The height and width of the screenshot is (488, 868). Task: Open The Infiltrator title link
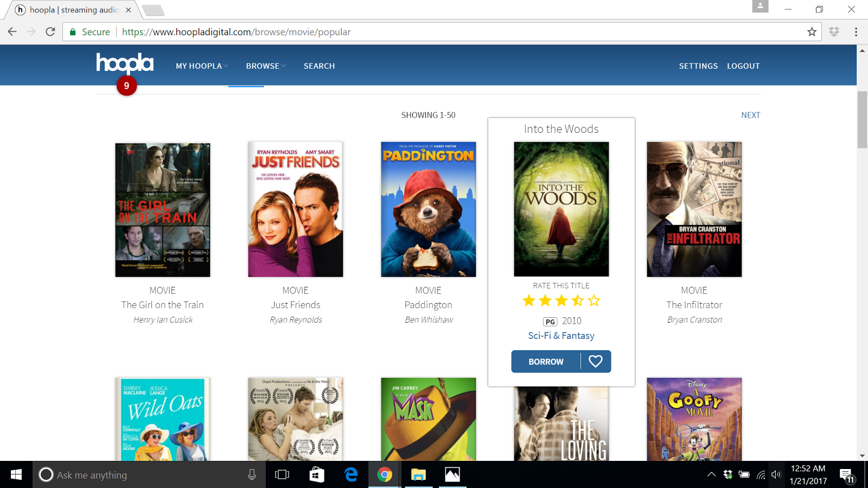[x=694, y=305]
